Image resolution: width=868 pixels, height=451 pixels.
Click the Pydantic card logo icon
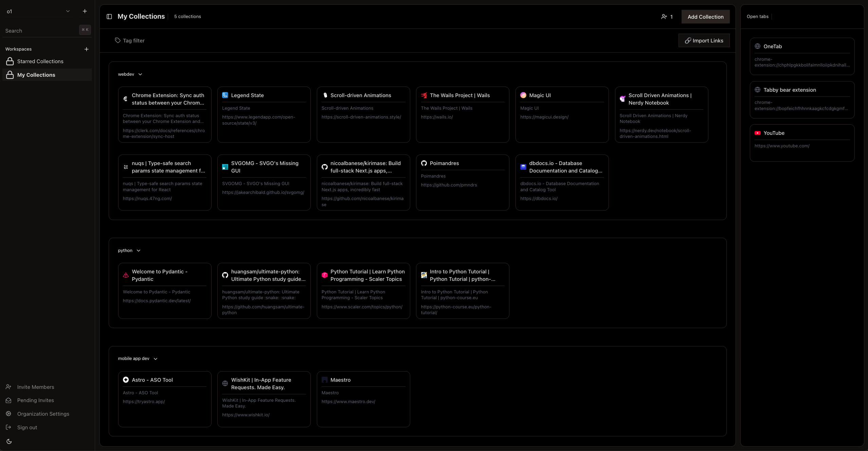[126, 275]
